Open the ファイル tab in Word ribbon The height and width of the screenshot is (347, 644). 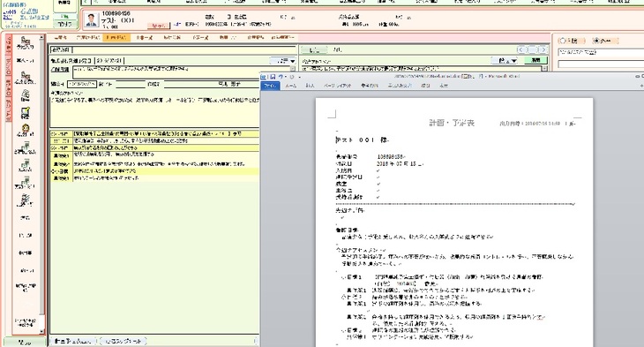[x=270, y=86]
